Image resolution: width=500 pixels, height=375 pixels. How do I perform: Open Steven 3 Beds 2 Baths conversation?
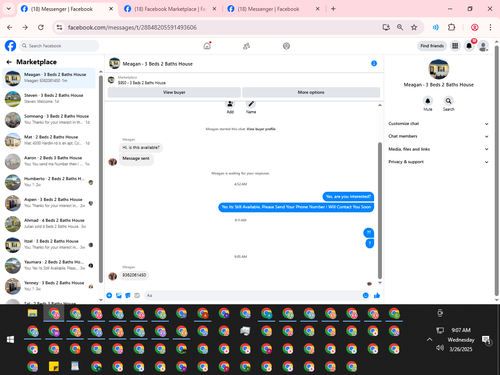50,99
